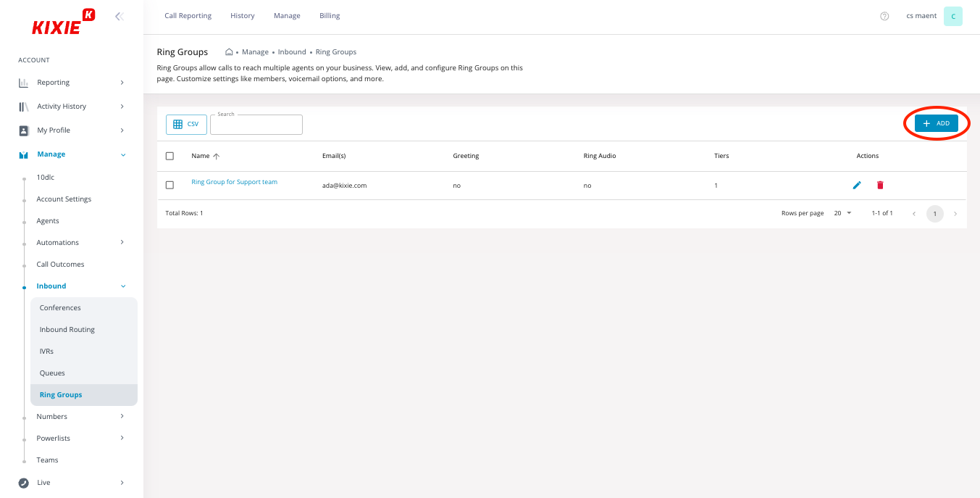Open Account Settings in sidebar
Image resolution: width=980 pixels, height=498 pixels.
tap(64, 199)
